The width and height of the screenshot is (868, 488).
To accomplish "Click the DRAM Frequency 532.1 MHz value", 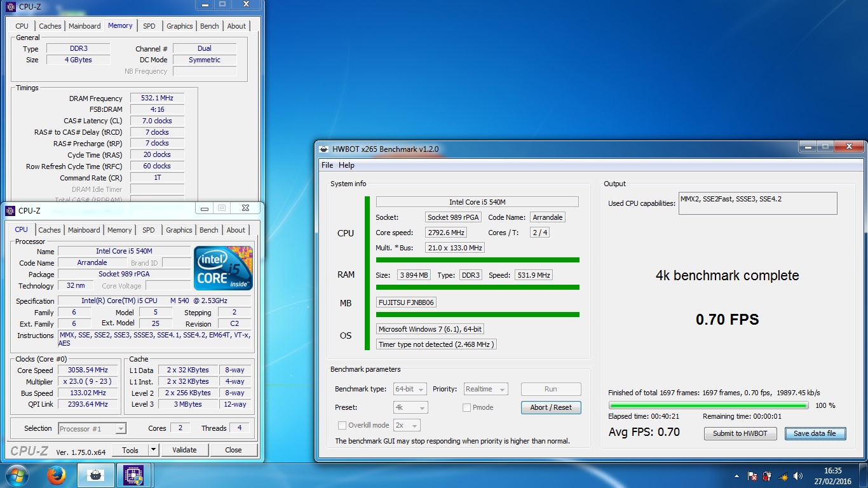I will [158, 98].
